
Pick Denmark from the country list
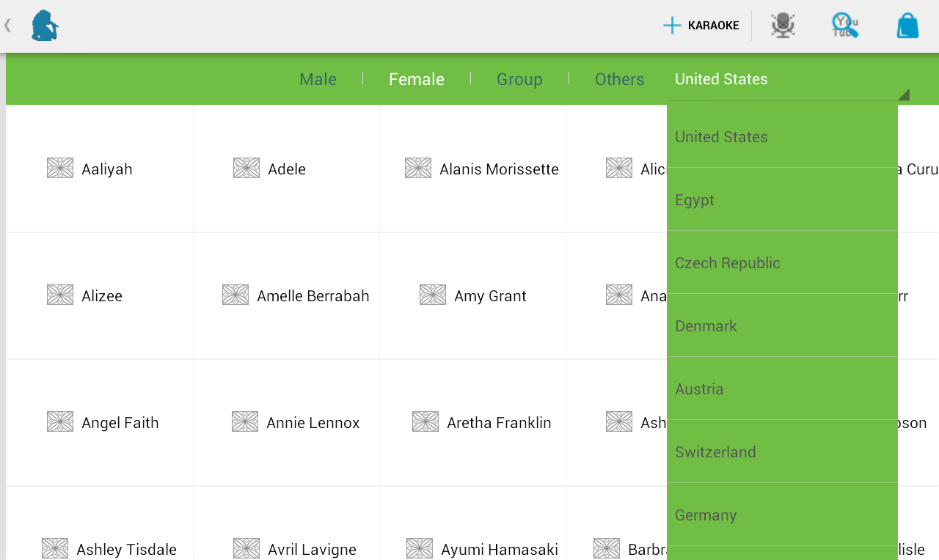(x=782, y=326)
